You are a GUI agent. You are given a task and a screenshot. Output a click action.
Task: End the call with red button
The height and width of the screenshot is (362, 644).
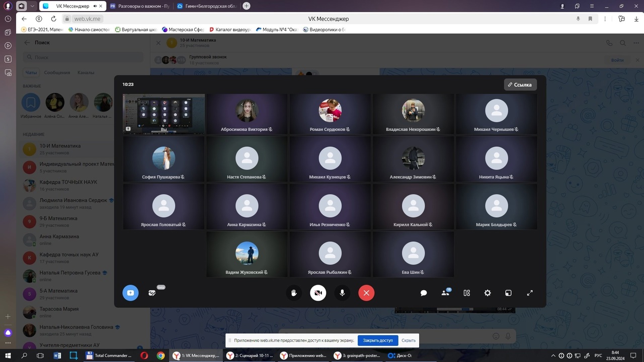(366, 293)
